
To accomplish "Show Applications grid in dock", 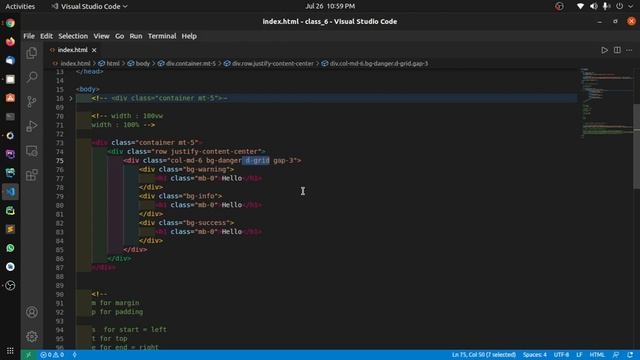I will (10, 351).
